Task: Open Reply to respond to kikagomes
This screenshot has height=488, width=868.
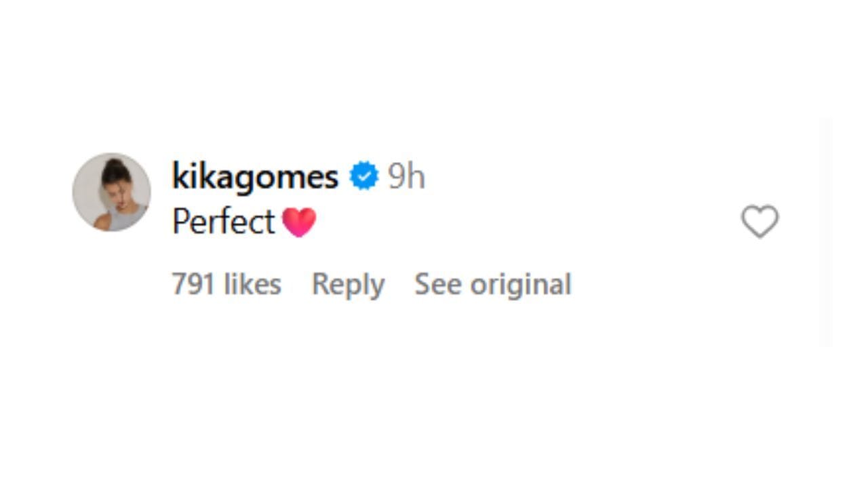Action: coord(347,284)
